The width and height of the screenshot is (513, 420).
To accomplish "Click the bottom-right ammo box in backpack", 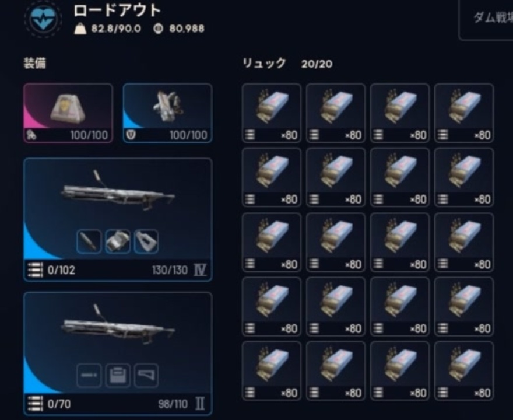I will pyautogui.click(x=464, y=370).
